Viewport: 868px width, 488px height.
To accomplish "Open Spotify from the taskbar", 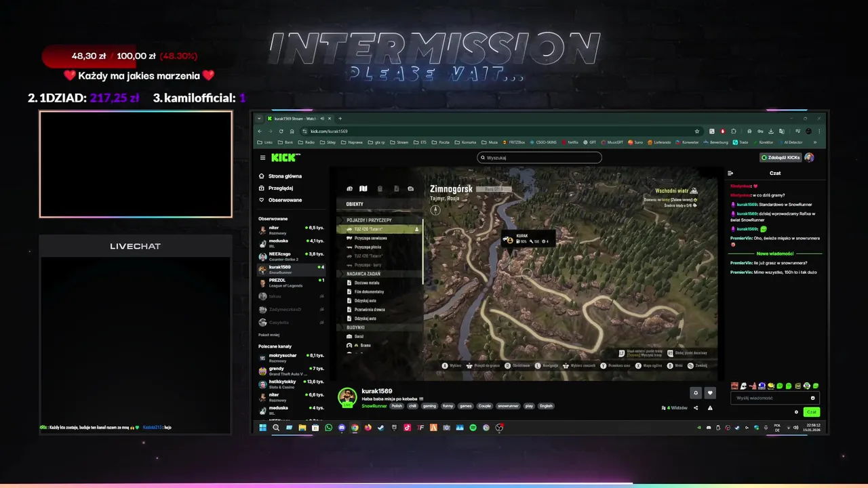I will [473, 428].
